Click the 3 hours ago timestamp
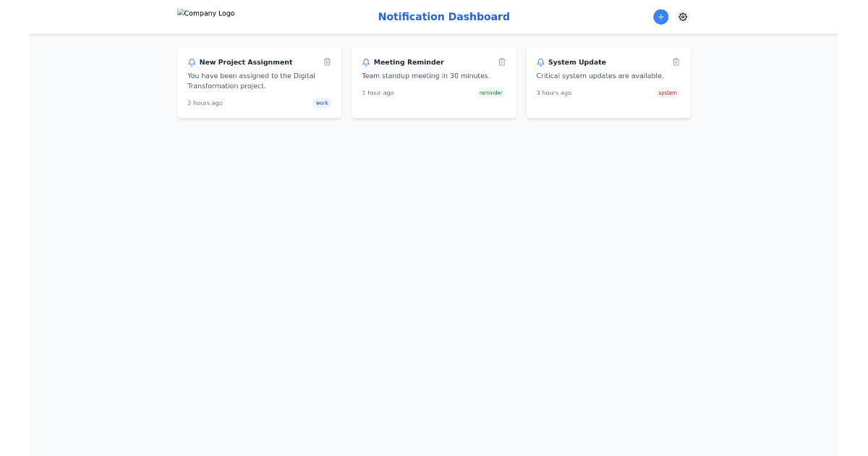Viewport: 868px width, 456px height. pyautogui.click(x=553, y=93)
